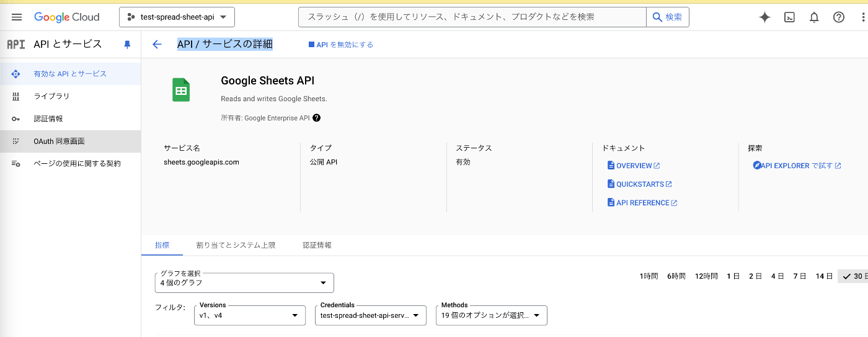Select the 12時間 time range
This screenshot has width=868, height=337.
(706, 276)
